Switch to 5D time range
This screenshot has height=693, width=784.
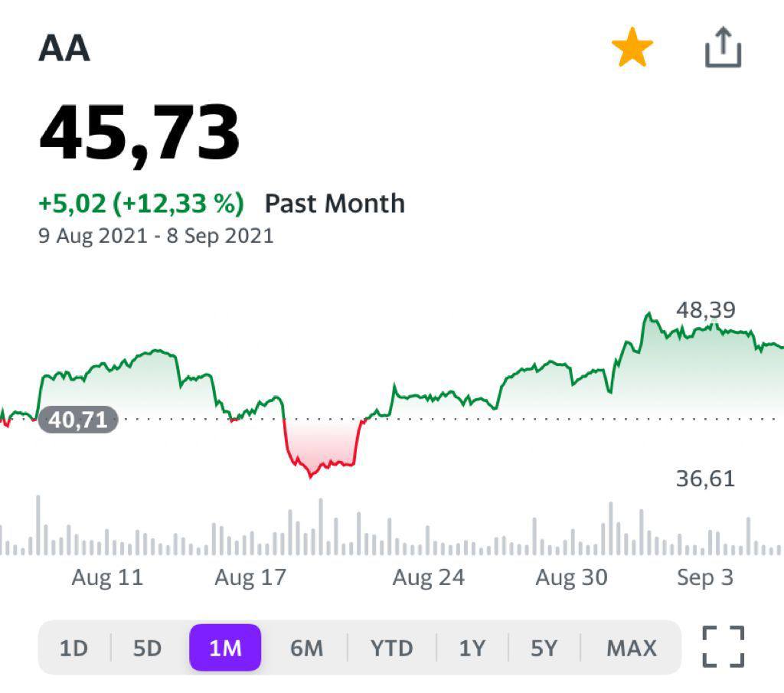click(148, 649)
